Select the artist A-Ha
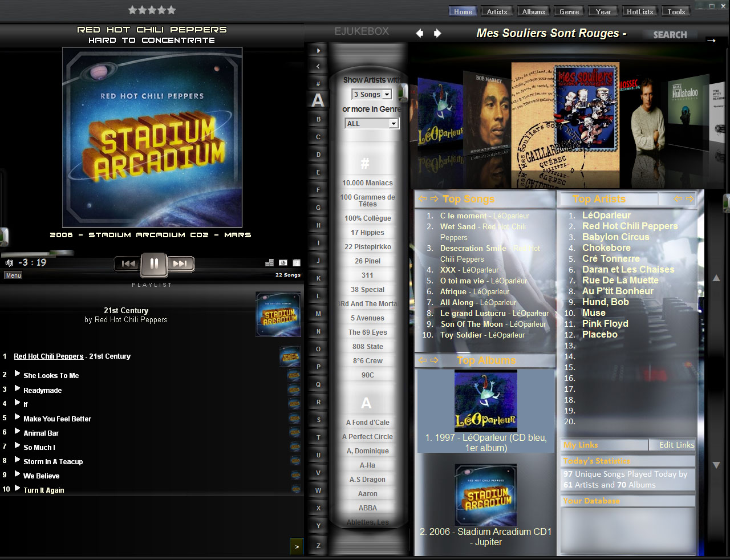730x560 pixels. pos(367,465)
